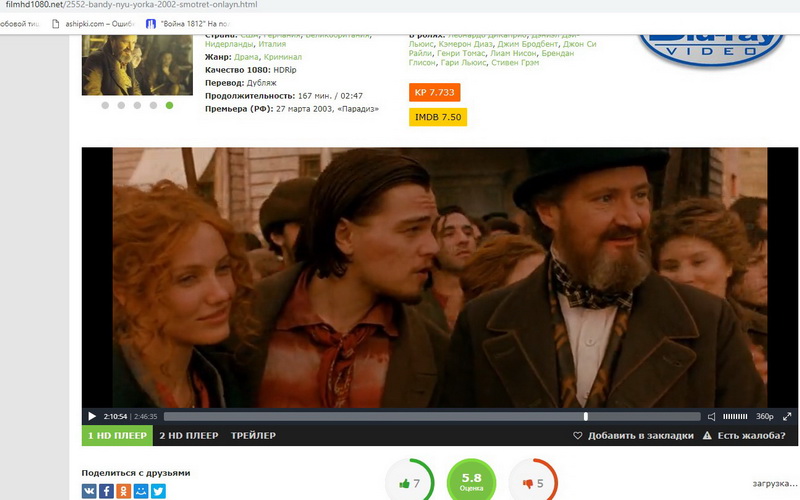Image resolution: width=800 pixels, height=500 pixels.
Task: Seek on the video progress bar
Action: coord(432,416)
